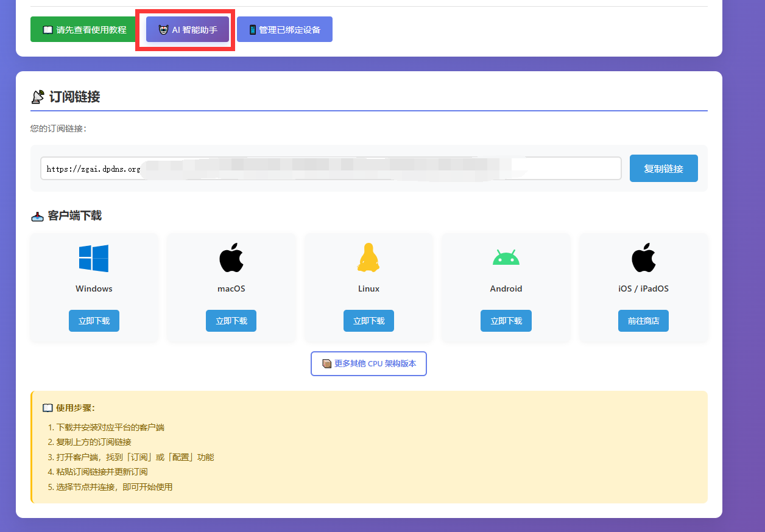Screen dimensions: 765x532
Task: Download the Windows client via 立即下载
Action: point(94,321)
